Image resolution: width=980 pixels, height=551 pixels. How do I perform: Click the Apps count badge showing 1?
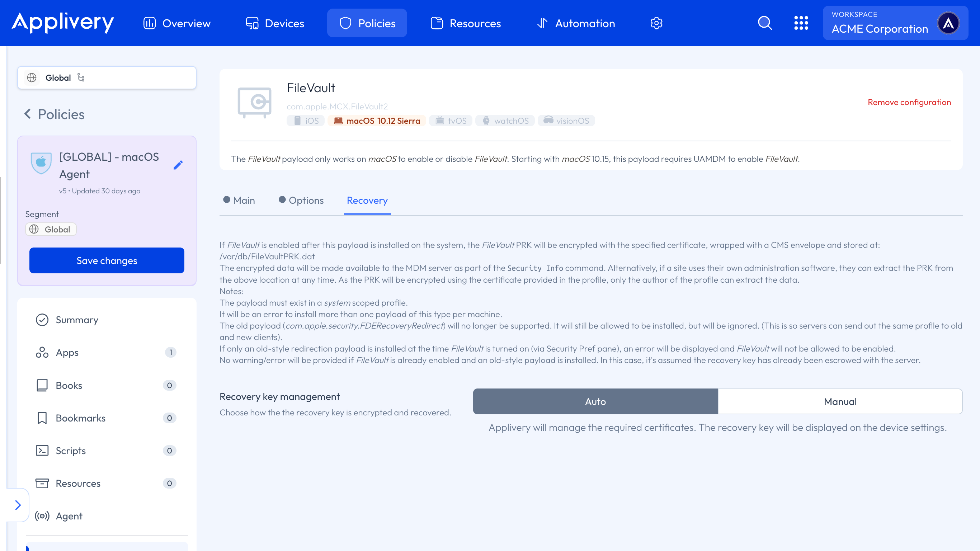[170, 352]
